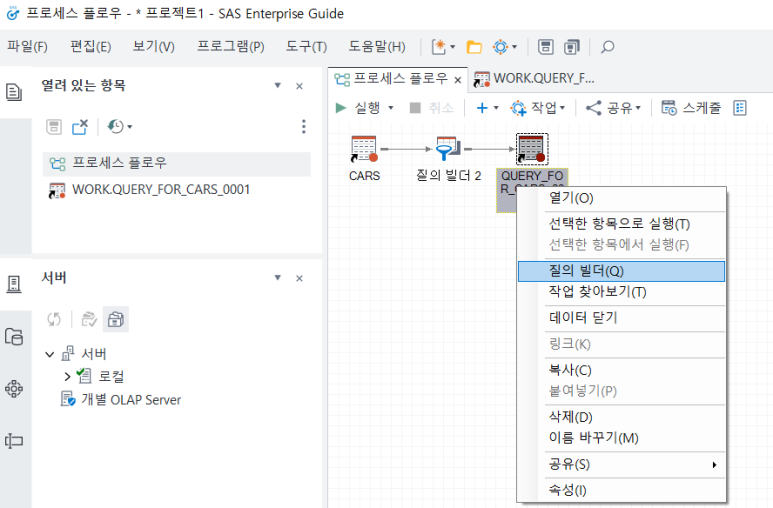773x508 pixels.
Task: Click the properties list icon after 스케줄
Action: [740, 108]
